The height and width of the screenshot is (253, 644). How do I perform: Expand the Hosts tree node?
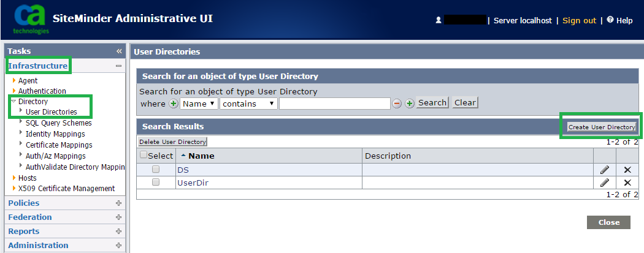[x=14, y=178]
